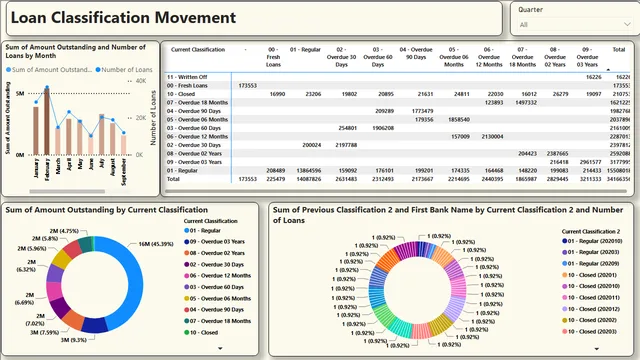This screenshot has width=640, height=360.
Task: Click the 3M (7.59%) donut label
Action: pos(44,332)
